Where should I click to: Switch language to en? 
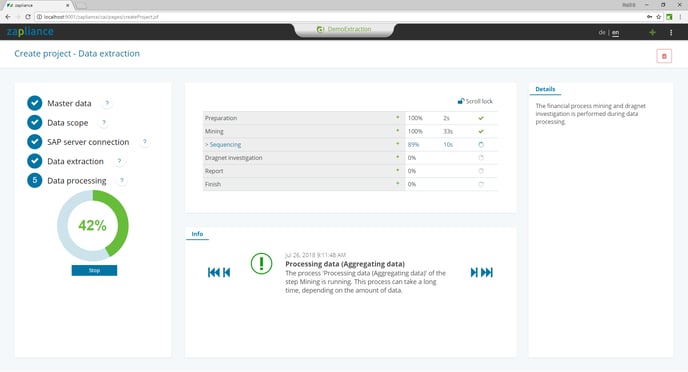pyautogui.click(x=615, y=32)
